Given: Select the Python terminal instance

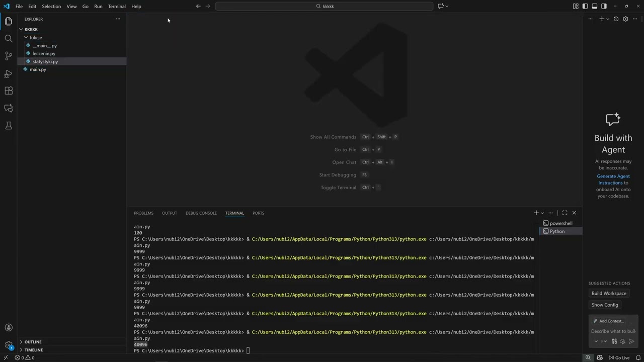Looking at the screenshot, I should [560, 231].
